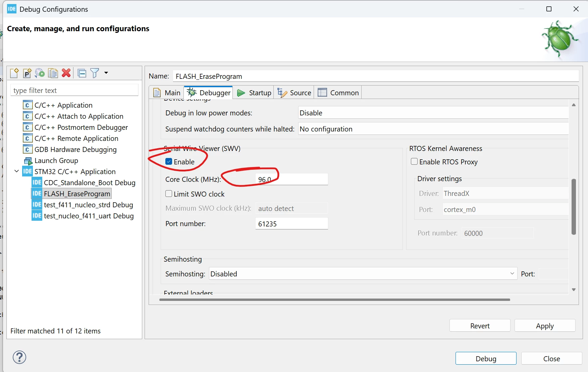
Task: Open the Semihosting dropdown
Action: click(x=363, y=274)
